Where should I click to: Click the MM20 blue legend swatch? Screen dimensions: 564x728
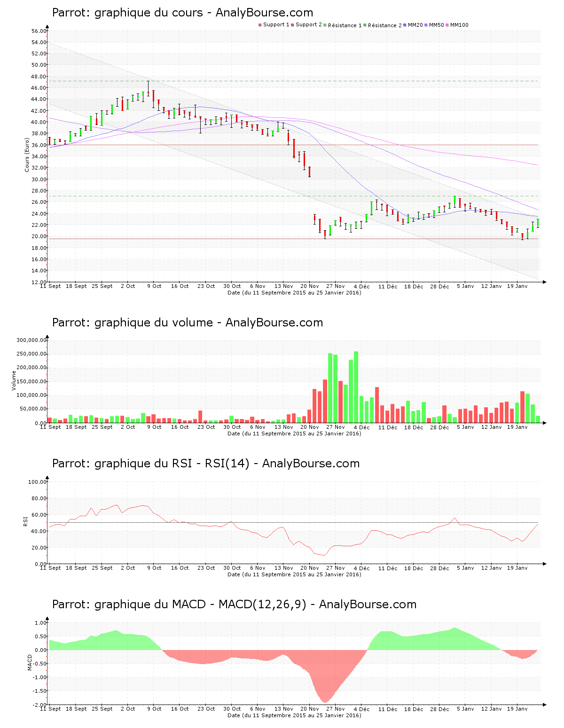(405, 25)
